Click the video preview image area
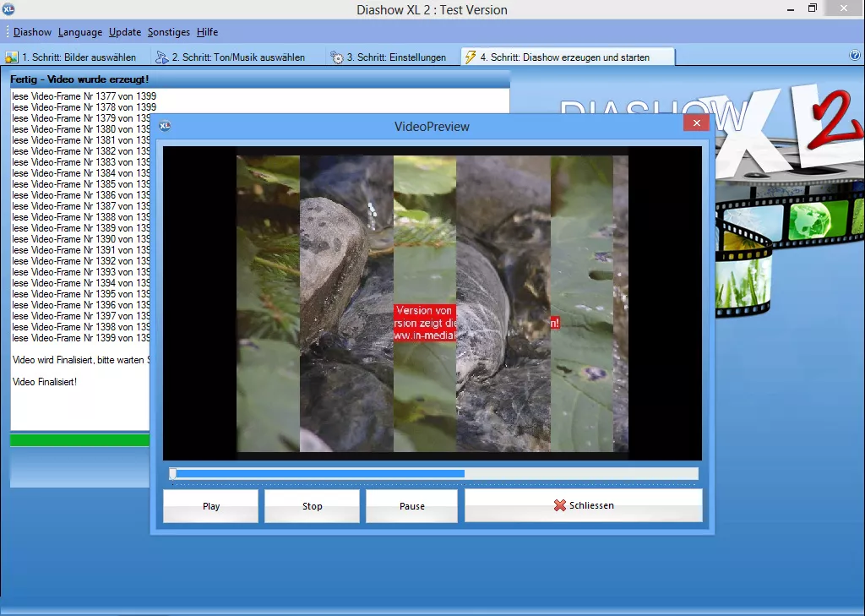 [432, 303]
